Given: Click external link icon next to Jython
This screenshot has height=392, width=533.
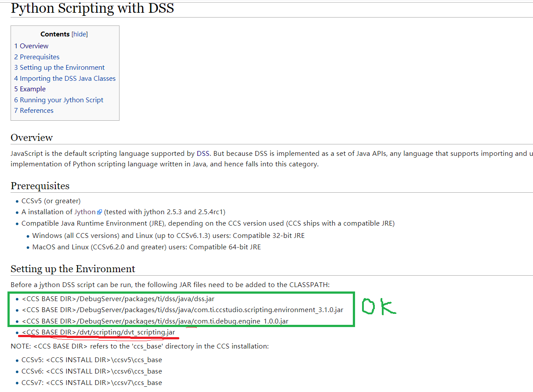Looking at the screenshot, I should point(100,212).
